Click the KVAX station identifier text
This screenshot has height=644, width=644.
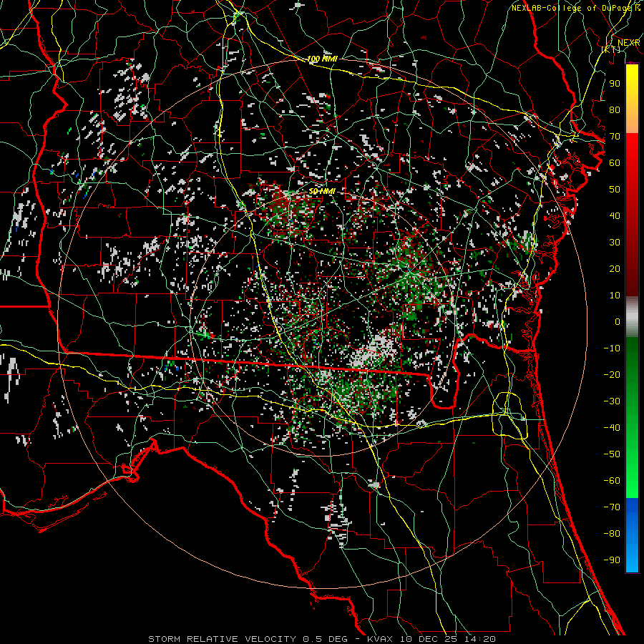click(380, 639)
